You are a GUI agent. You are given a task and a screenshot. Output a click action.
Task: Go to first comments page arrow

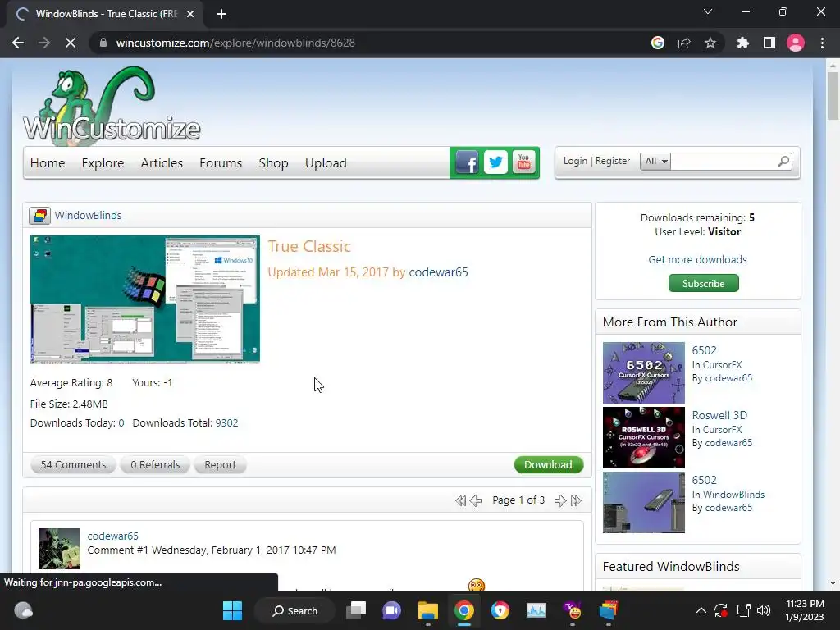click(x=461, y=500)
